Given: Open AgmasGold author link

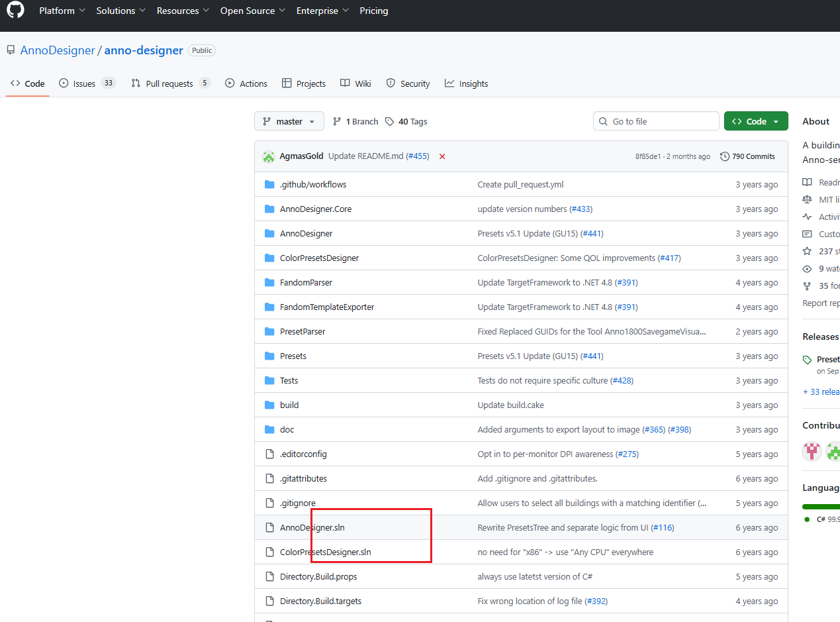Looking at the screenshot, I should point(301,156).
